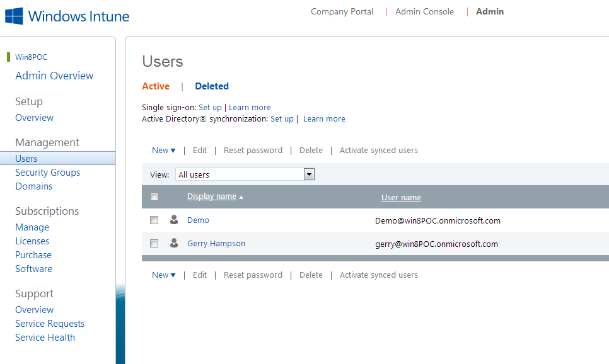
Task: Click the person icon beside Gerry Hampson
Action: tap(174, 243)
